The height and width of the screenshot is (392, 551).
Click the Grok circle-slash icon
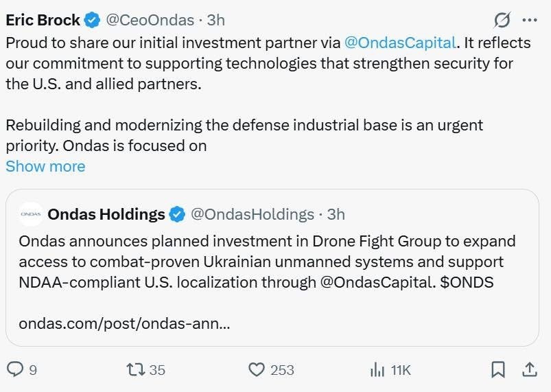click(502, 19)
